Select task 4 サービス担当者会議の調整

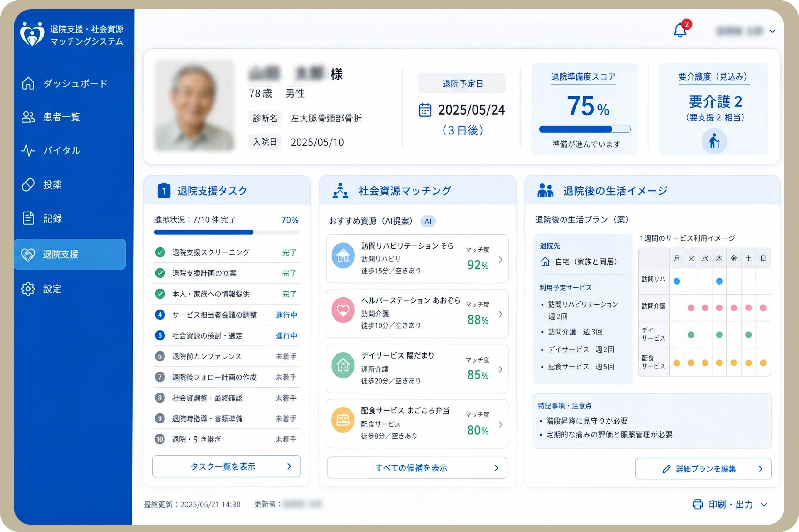pyautogui.click(x=226, y=315)
